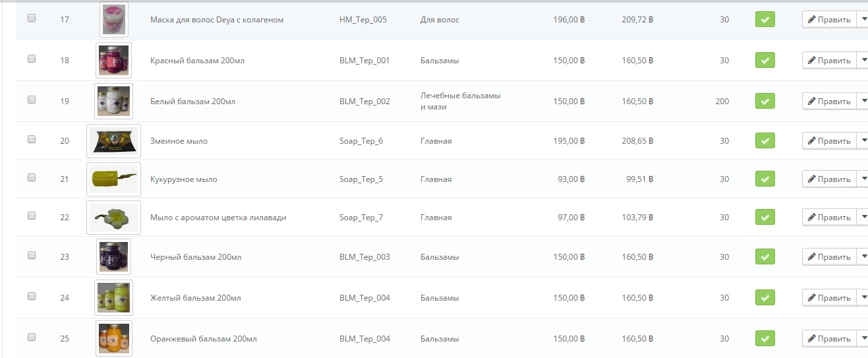
Task: Click green checkmark icon in row 17
Action: (765, 20)
